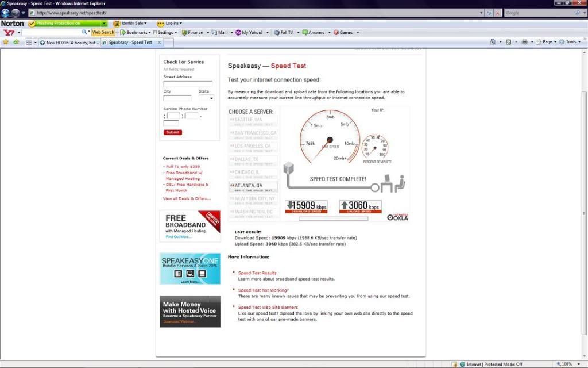Open the tab list dropdown arrow

(36, 43)
